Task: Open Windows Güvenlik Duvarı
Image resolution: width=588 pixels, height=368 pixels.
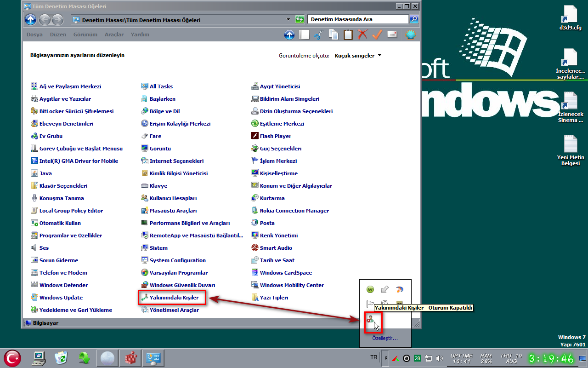Action: click(x=178, y=285)
